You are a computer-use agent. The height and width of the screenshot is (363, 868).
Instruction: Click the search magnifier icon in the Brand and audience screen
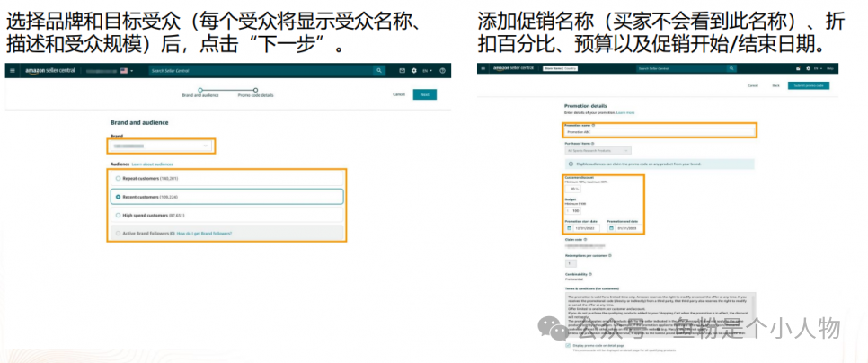[378, 71]
